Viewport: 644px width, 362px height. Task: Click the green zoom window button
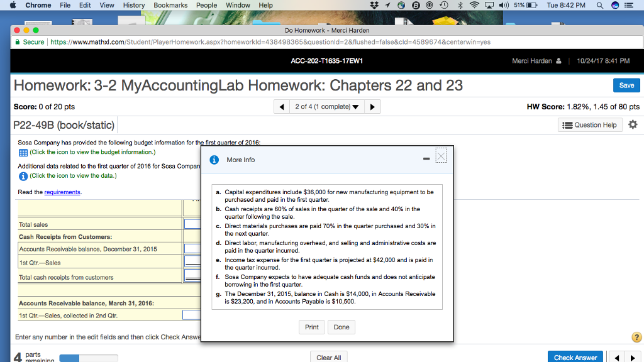click(36, 30)
